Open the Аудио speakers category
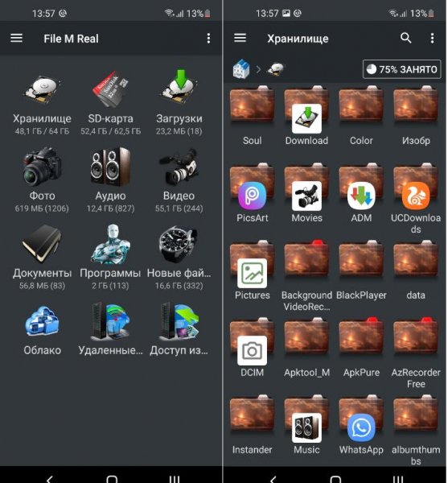Viewport: 448px width, 483px height. [110, 167]
